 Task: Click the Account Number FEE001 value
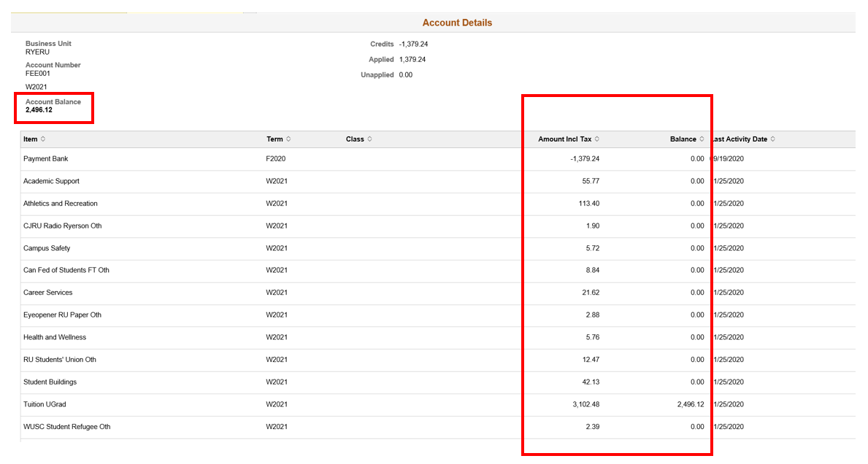pyautogui.click(x=38, y=74)
